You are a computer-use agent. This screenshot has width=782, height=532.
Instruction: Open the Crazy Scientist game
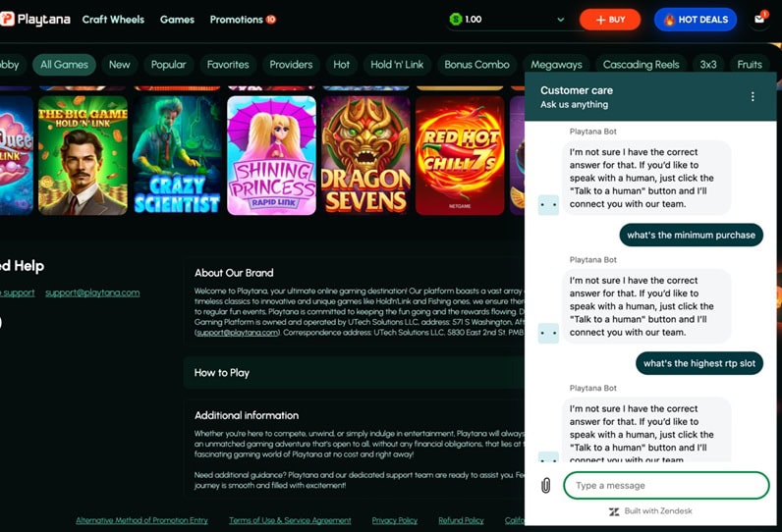click(x=177, y=155)
